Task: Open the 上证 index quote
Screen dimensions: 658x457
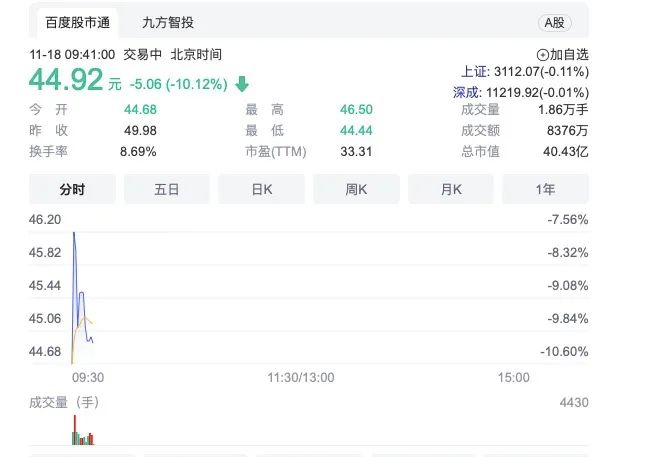Action: click(x=524, y=72)
